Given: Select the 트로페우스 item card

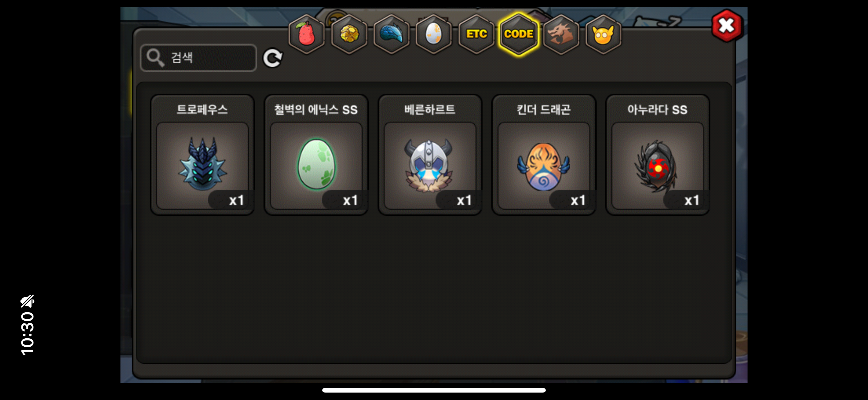Looking at the screenshot, I should [202, 154].
